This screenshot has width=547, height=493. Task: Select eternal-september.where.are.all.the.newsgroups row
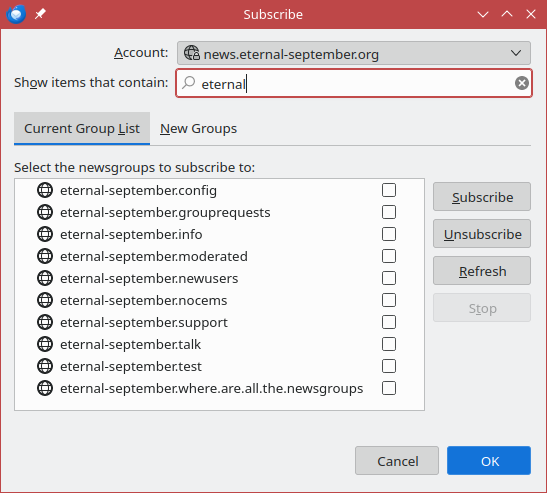point(219,388)
